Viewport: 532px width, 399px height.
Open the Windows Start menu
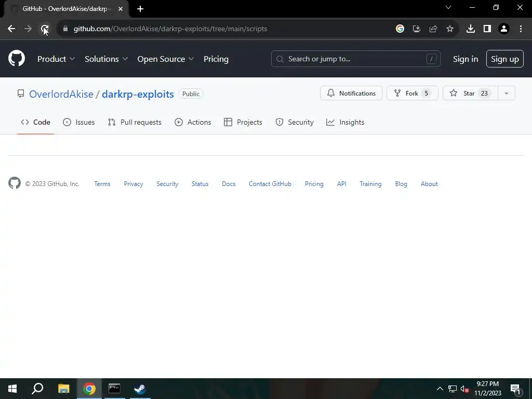pos(12,389)
